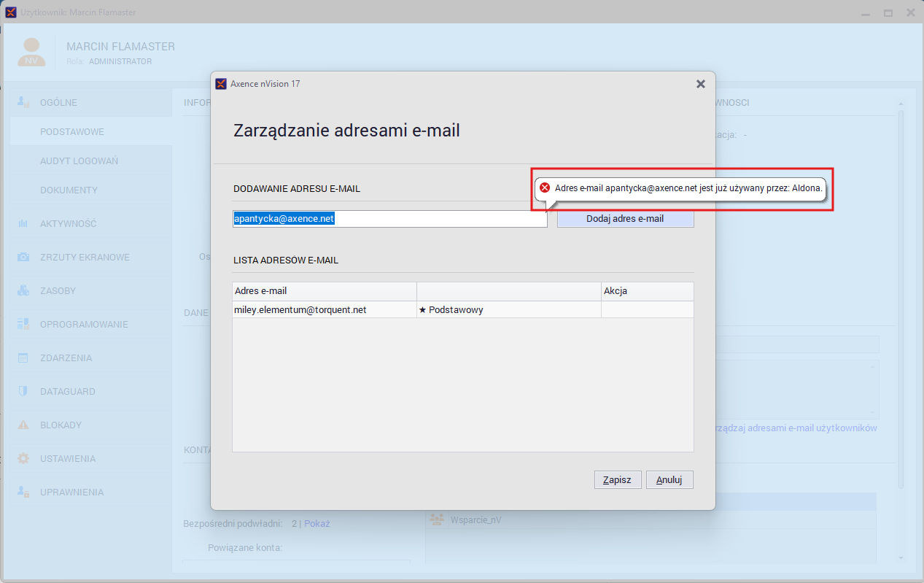Open USTAWIENIA with the gear icon
The width and height of the screenshot is (924, 583).
point(23,458)
